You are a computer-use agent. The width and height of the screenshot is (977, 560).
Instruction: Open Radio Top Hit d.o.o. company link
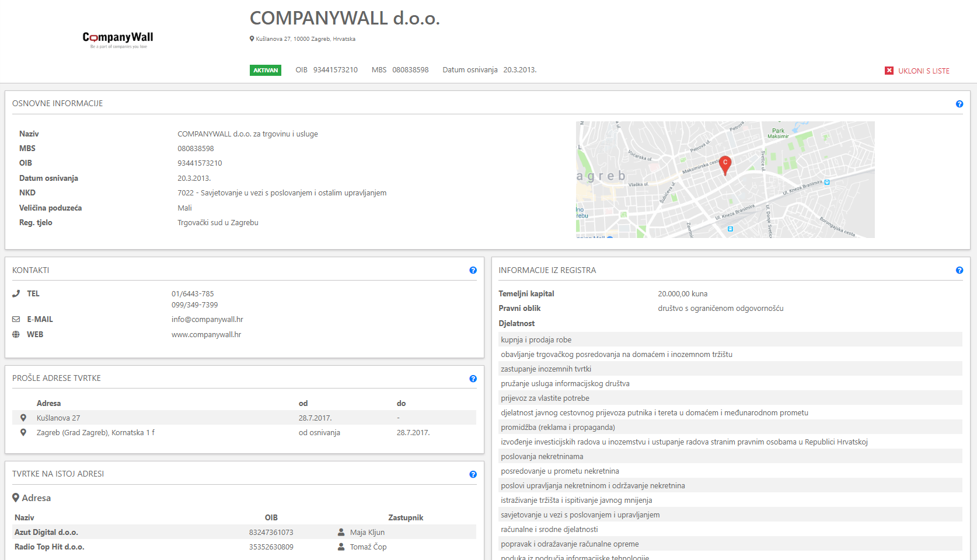50,547
